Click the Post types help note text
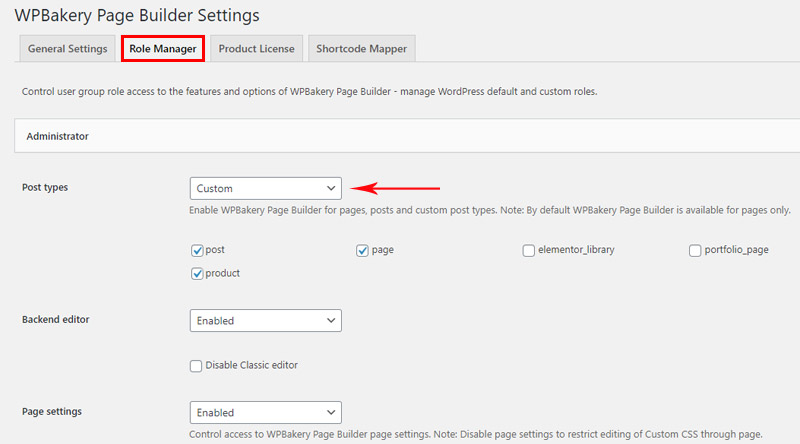Screen dimensions: 800x444 point(490,210)
